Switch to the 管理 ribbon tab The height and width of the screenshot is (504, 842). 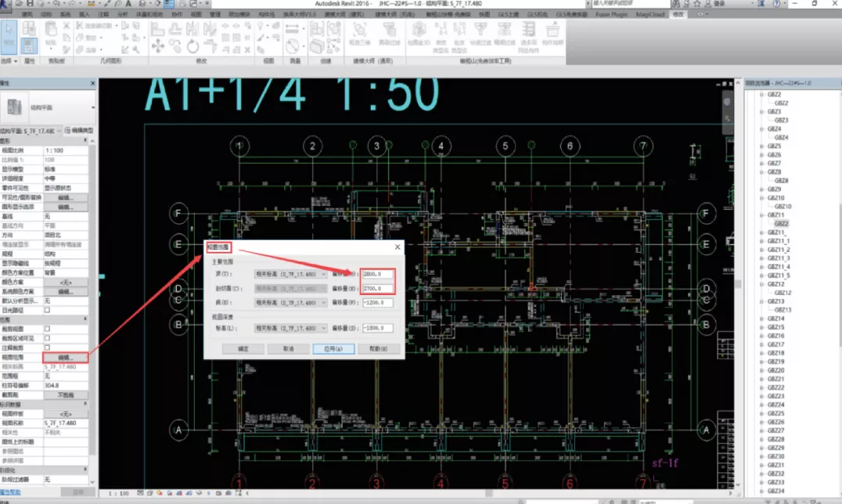215,14
